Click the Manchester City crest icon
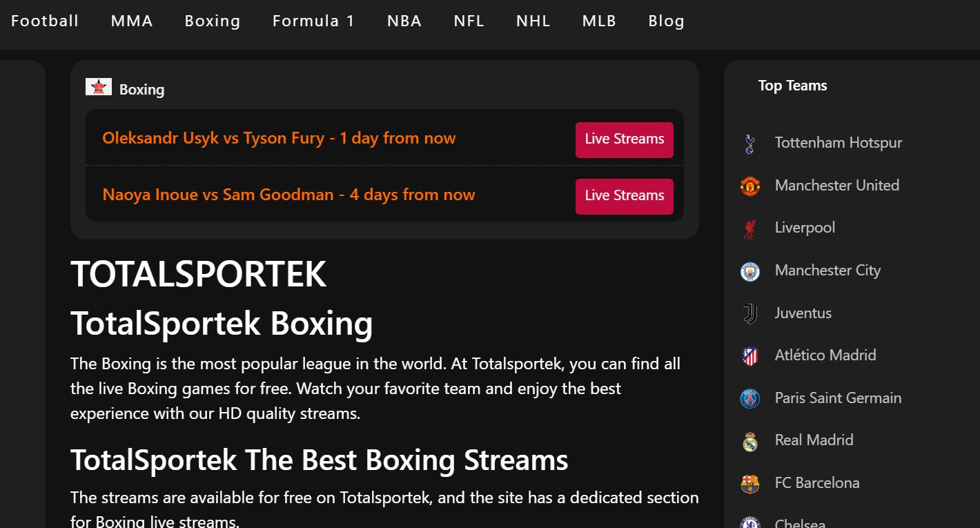The height and width of the screenshot is (528, 980). pyautogui.click(x=750, y=271)
